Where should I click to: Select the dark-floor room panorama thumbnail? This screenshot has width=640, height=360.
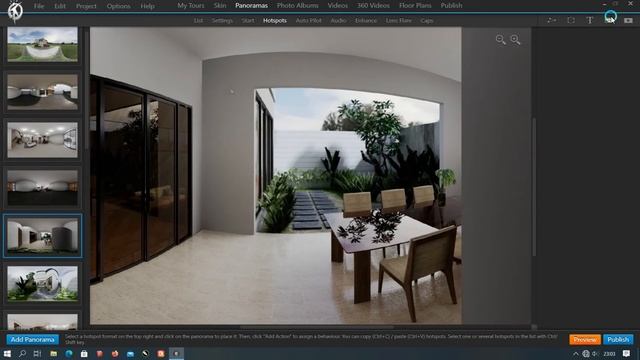(x=42, y=188)
